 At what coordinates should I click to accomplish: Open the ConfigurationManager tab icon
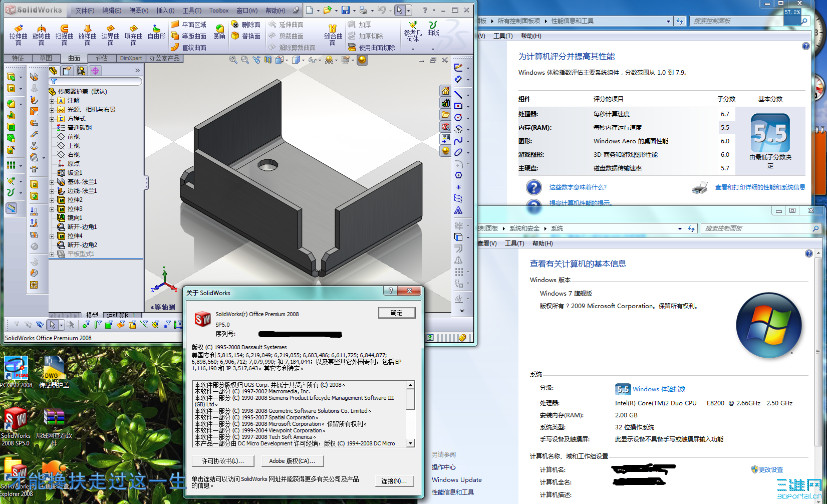(81, 71)
